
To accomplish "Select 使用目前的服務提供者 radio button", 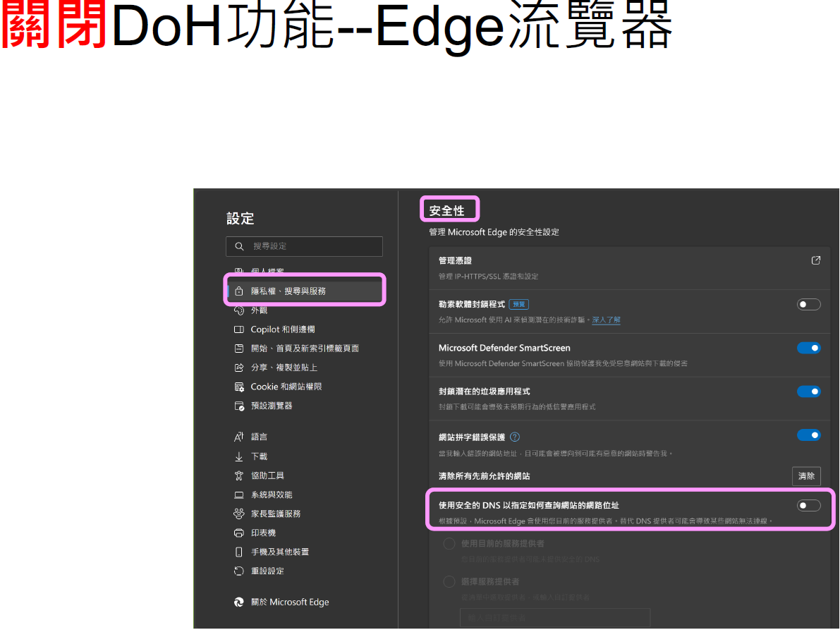I will 449,544.
